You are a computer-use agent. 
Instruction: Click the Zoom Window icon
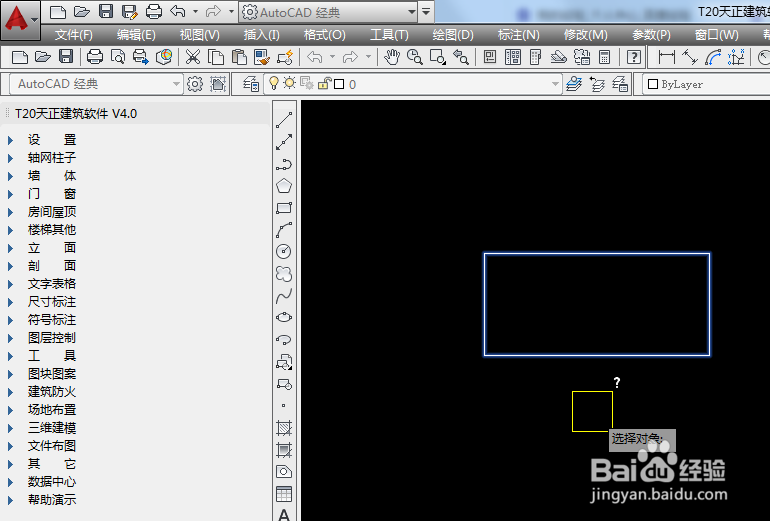pos(437,57)
